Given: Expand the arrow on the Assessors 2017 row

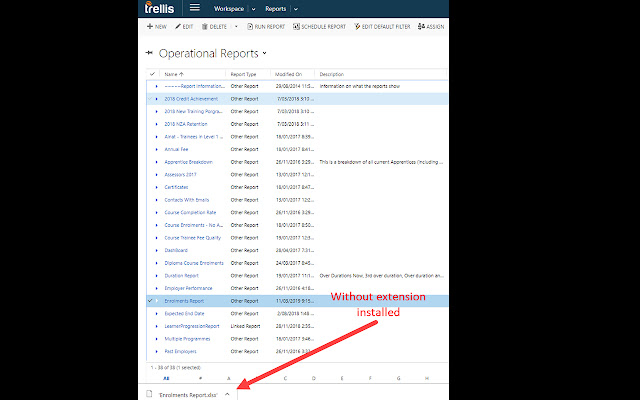Looking at the screenshot, I should coord(156,175).
